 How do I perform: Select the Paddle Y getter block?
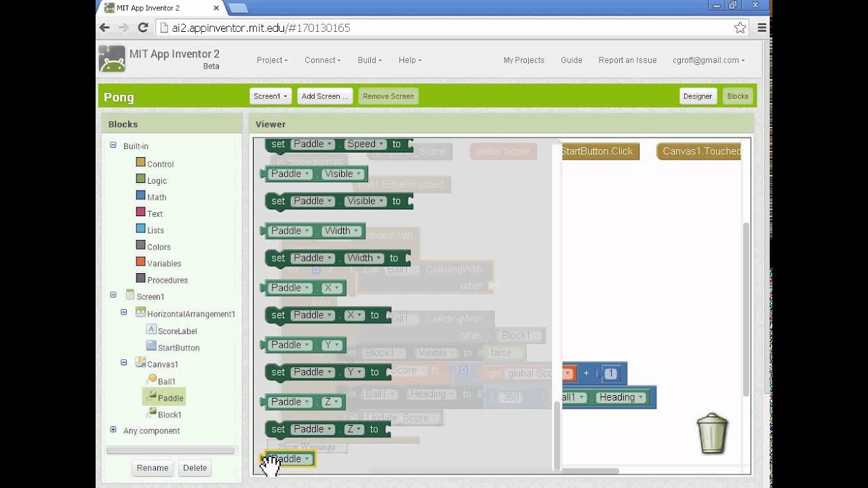[303, 345]
